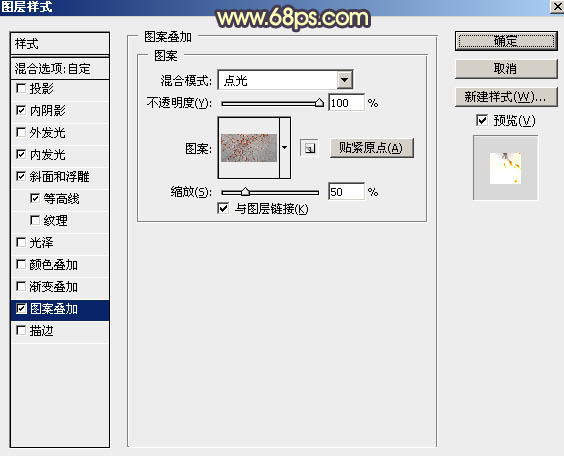Click the 确定 OK button
This screenshot has width=564, height=456.
tap(506, 41)
